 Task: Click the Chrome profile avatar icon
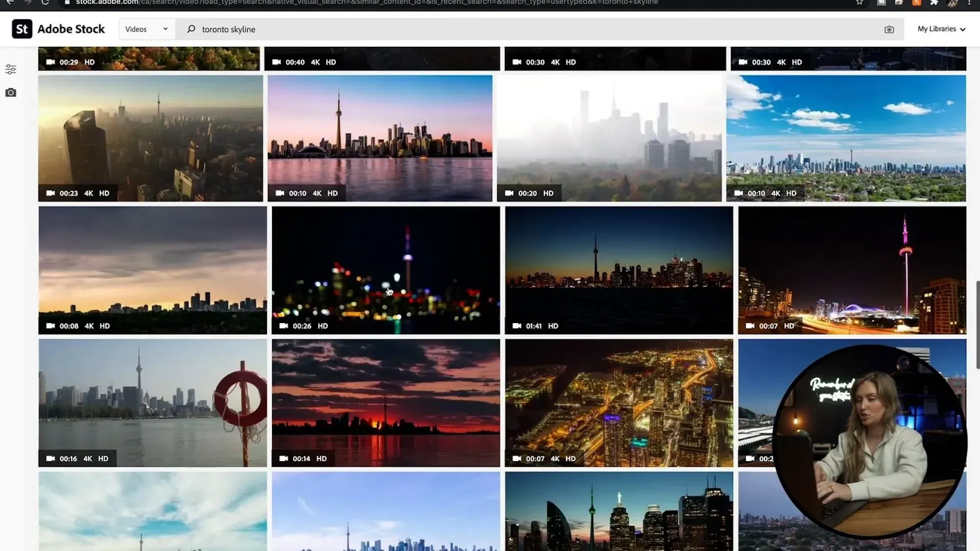point(953,3)
